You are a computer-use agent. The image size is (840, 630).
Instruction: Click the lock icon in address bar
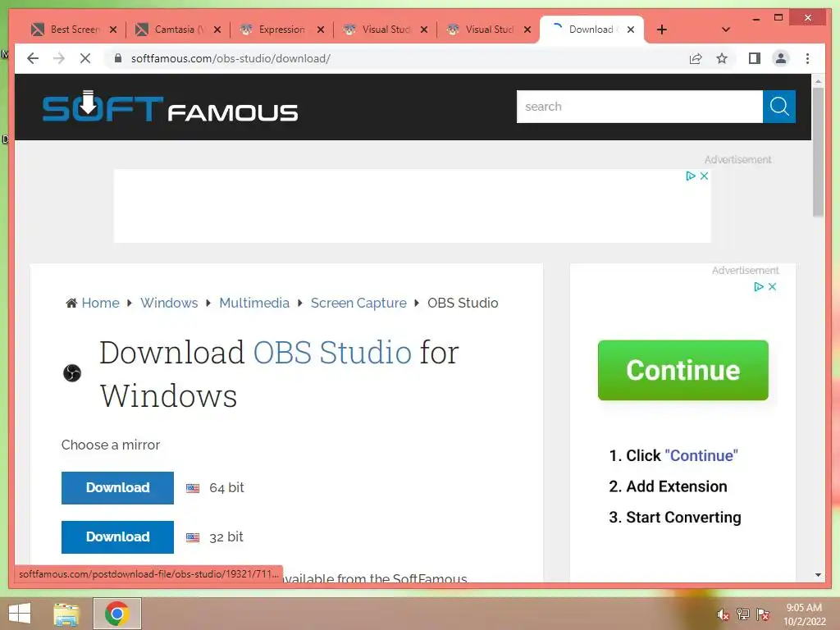click(118, 58)
